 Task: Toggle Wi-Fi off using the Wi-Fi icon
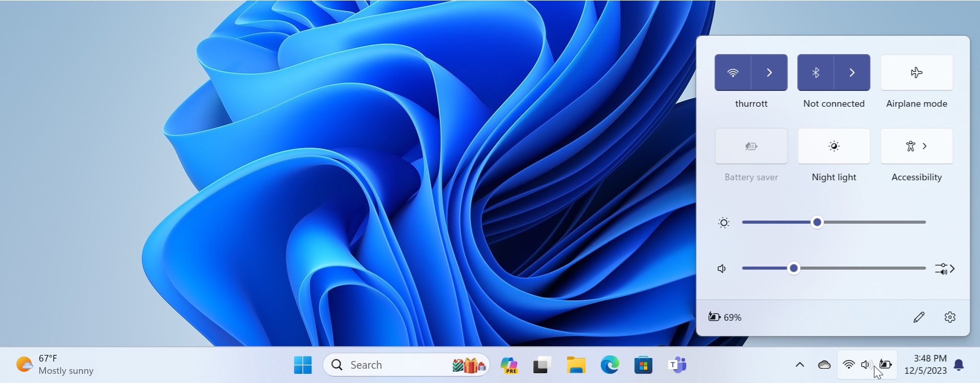tap(733, 73)
